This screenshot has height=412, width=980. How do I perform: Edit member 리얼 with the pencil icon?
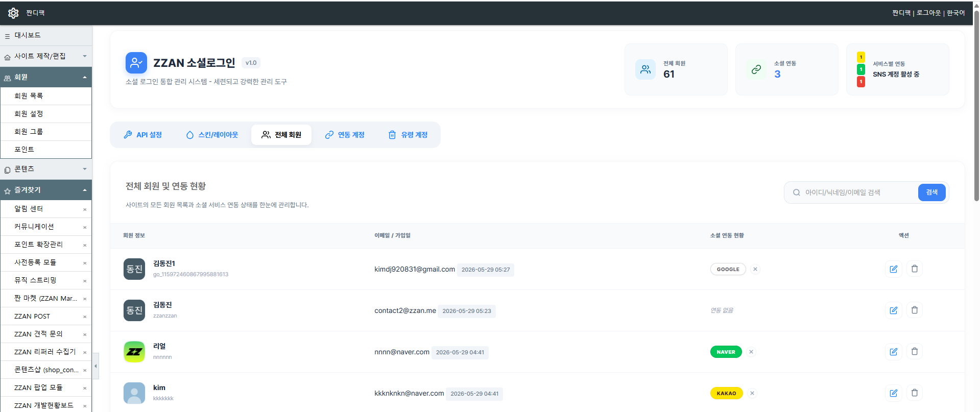[894, 352]
